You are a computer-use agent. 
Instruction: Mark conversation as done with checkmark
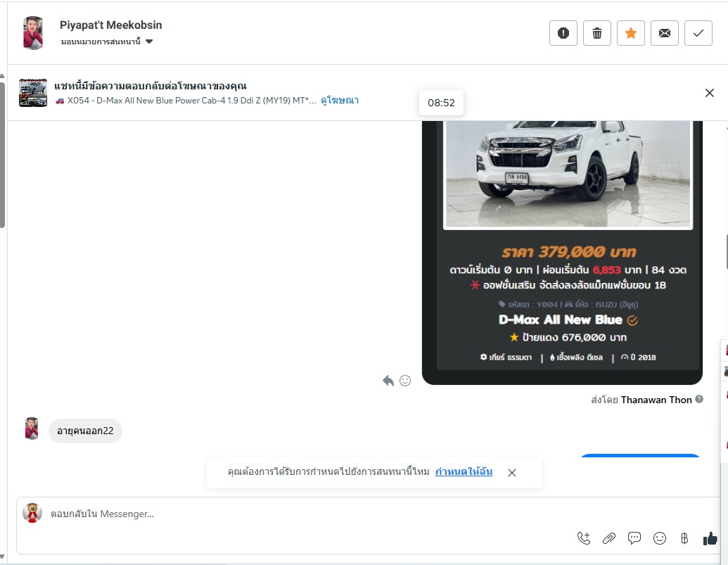[x=698, y=33]
